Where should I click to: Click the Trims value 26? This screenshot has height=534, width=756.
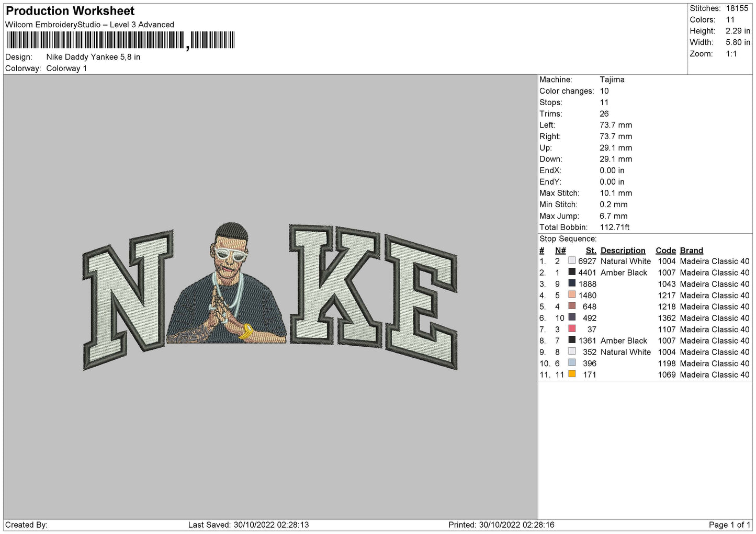coord(604,113)
